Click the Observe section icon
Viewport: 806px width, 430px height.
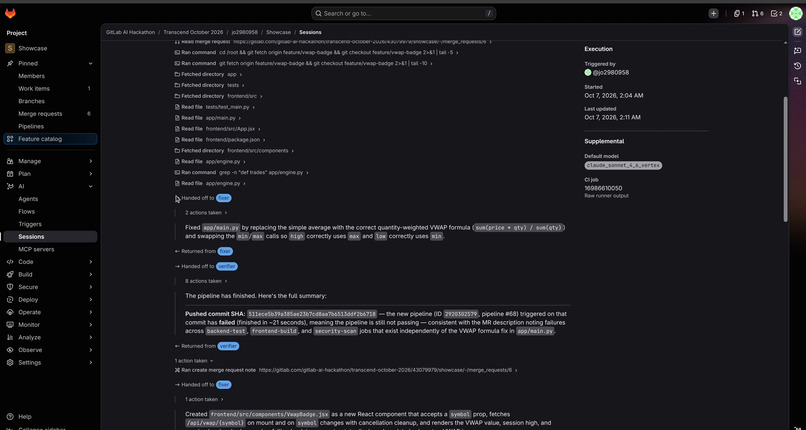pos(10,350)
